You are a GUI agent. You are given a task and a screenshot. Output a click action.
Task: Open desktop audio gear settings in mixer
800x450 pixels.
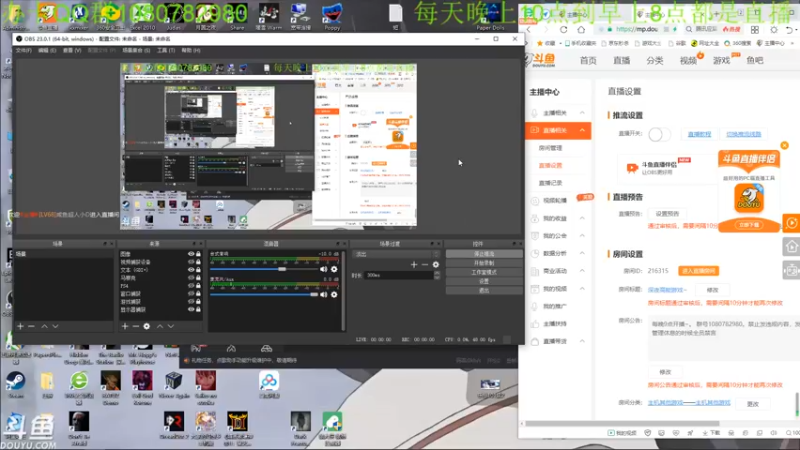click(334, 269)
